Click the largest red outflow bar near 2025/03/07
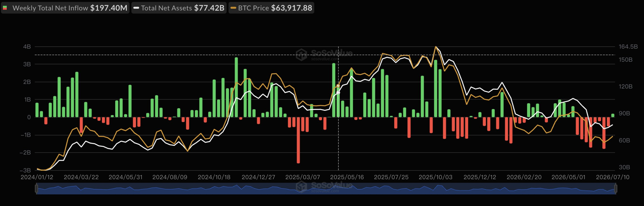This screenshot has width=644, height=206. (x=298, y=140)
